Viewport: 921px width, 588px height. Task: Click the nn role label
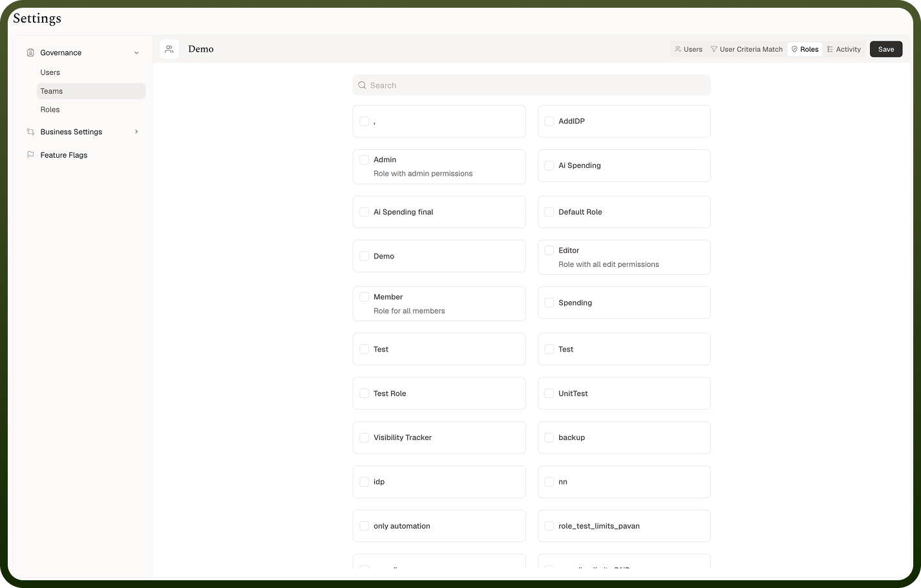pyautogui.click(x=563, y=482)
